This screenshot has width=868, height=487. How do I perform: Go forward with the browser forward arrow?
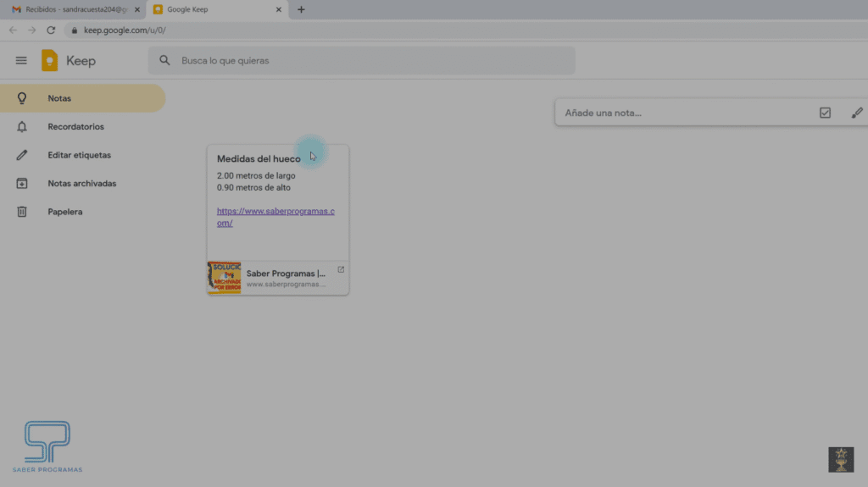tap(32, 30)
